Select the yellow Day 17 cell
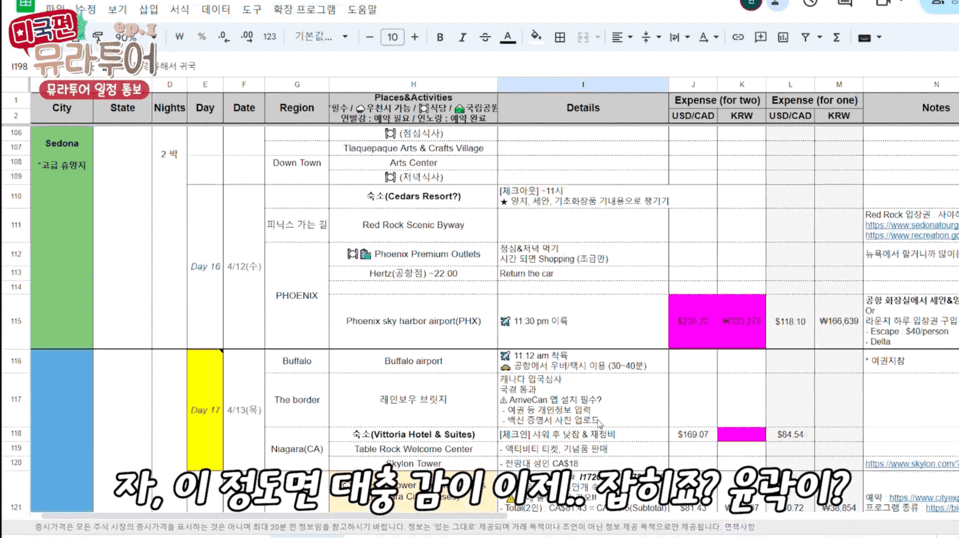 pyautogui.click(x=205, y=410)
